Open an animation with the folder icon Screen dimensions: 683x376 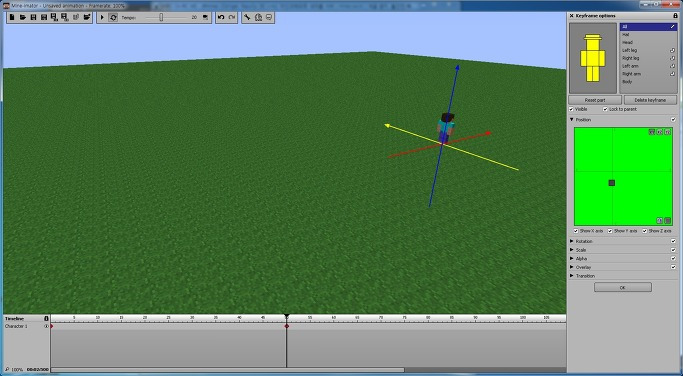pos(23,17)
